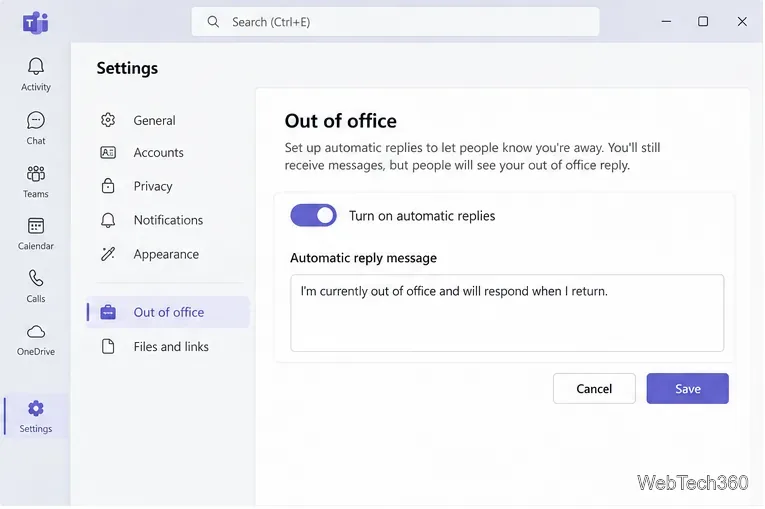Click the Privacy lock icon

(x=108, y=186)
